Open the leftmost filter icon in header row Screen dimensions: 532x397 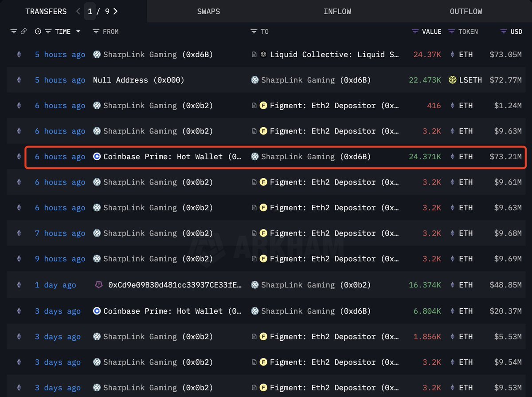click(x=13, y=31)
